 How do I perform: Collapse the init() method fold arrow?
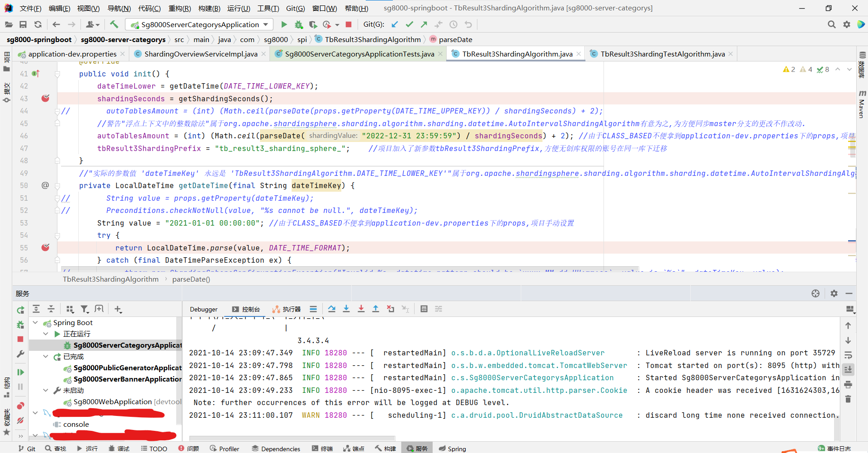[x=57, y=74]
